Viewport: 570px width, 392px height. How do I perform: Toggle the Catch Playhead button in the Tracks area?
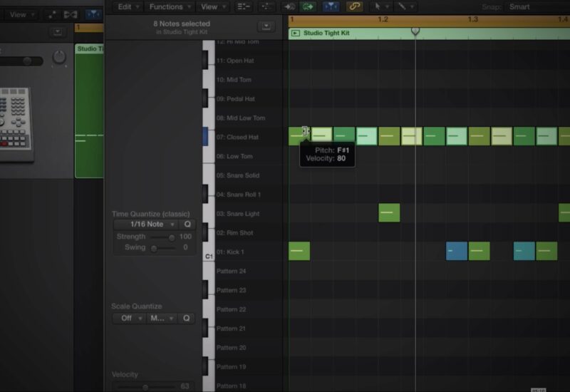(x=93, y=14)
